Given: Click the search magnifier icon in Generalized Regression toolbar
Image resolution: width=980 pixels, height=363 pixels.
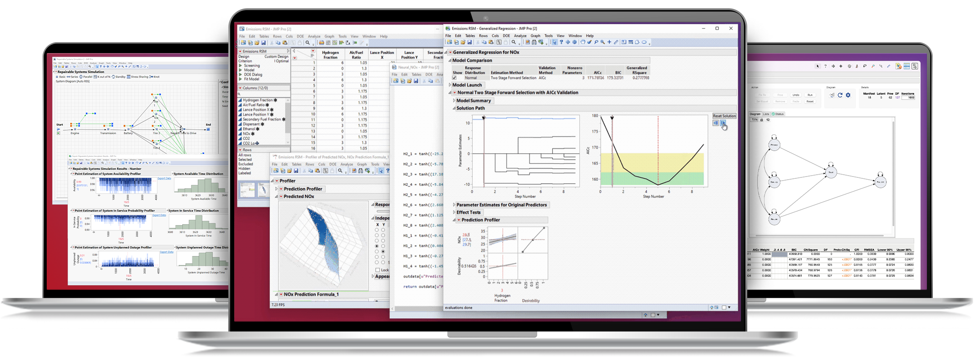Looking at the screenshot, I should click(x=514, y=42).
